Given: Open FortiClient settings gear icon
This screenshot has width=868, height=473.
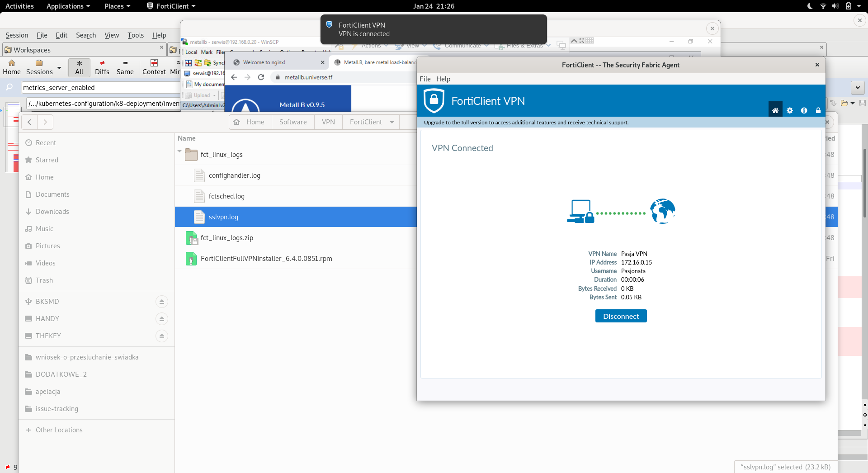Looking at the screenshot, I should point(790,110).
